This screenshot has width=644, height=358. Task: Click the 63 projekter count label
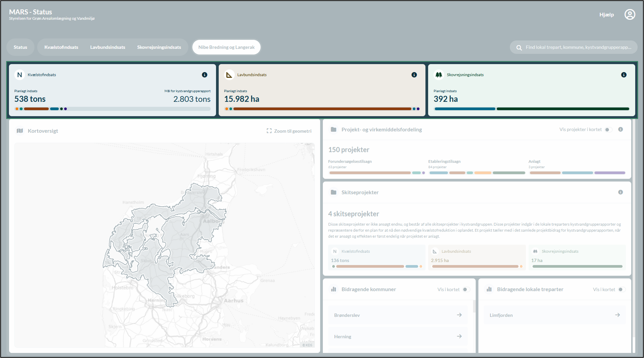(x=337, y=167)
